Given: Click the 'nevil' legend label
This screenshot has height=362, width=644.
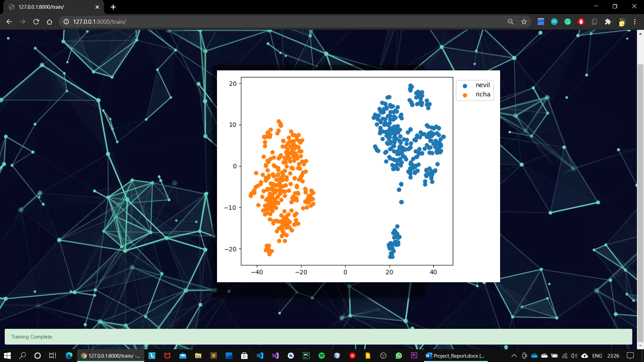Looking at the screenshot, I should (x=482, y=85).
